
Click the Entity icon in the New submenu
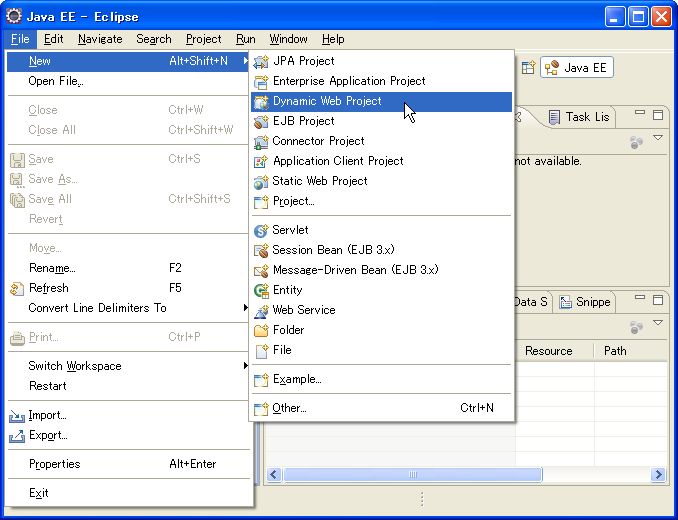[x=261, y=290]
